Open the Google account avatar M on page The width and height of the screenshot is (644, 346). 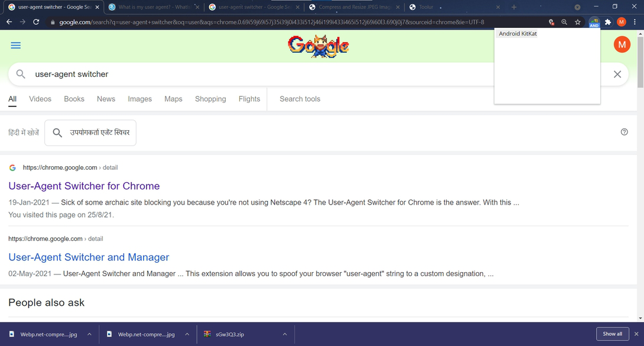coord(622,44)
